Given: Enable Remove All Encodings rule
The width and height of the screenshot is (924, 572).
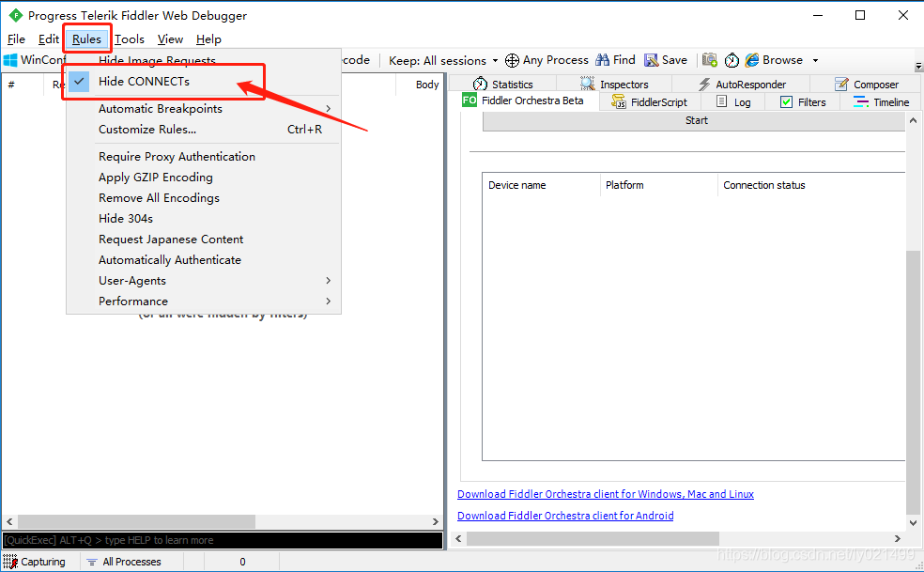Looking at the screenshot, I should coord(204,197).
